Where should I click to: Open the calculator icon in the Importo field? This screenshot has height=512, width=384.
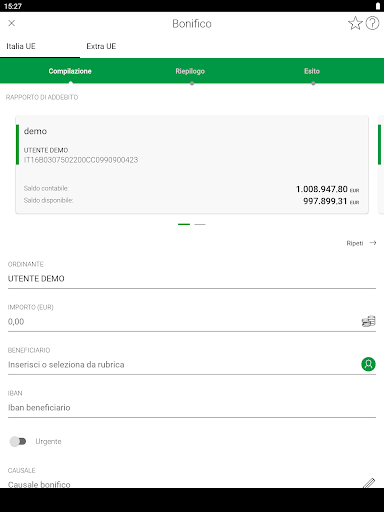point(368,321)
